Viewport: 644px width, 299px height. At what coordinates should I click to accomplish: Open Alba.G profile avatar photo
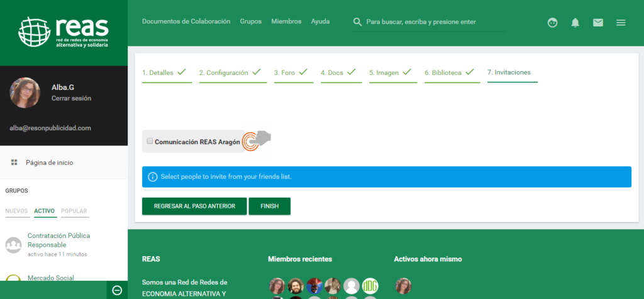(x=25, y=93)
